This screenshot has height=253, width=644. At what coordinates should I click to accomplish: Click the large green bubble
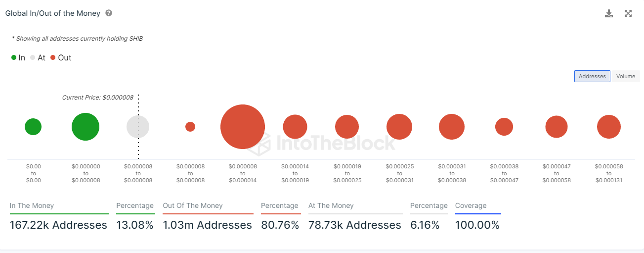coord(86,127)
